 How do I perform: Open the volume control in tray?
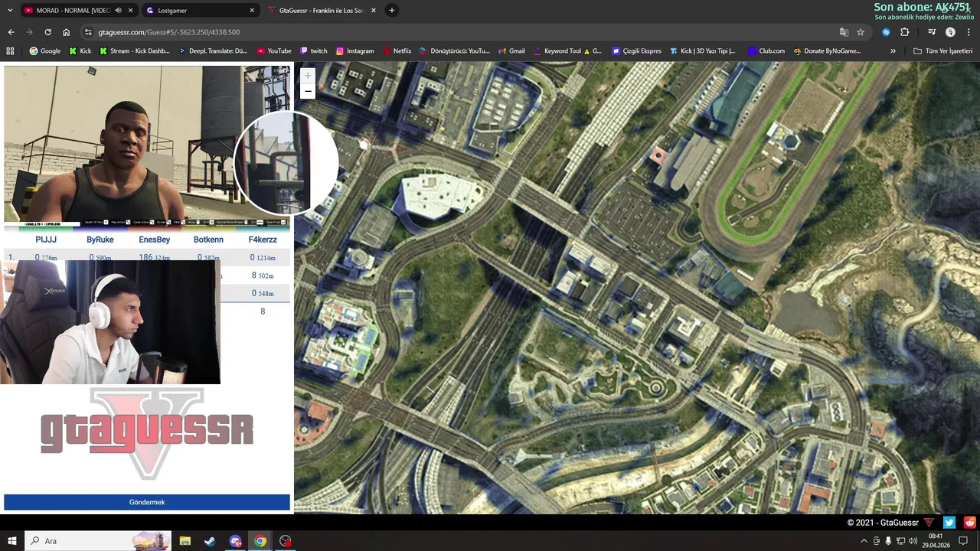(x=913, y=541)
